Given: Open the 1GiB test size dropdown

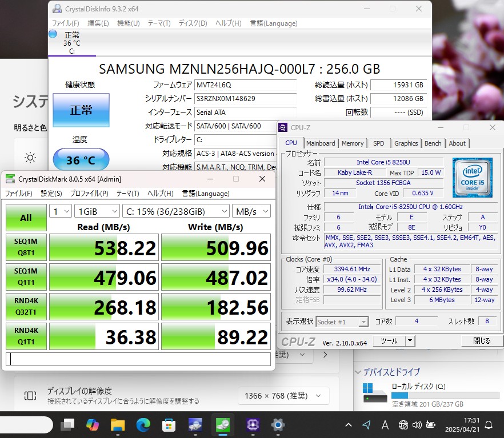Looking at the screenshot, I should 97,211.
